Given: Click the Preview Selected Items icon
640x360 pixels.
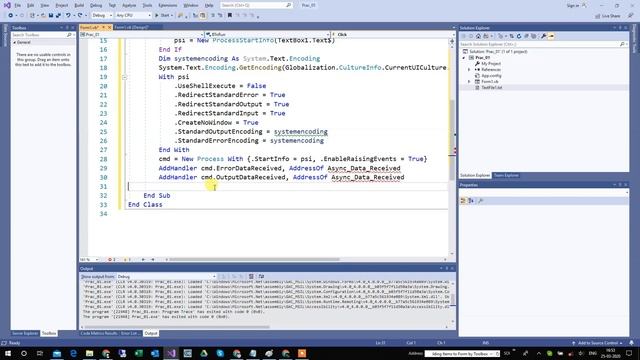Looking at the screenshot, I should pos(551,36).
